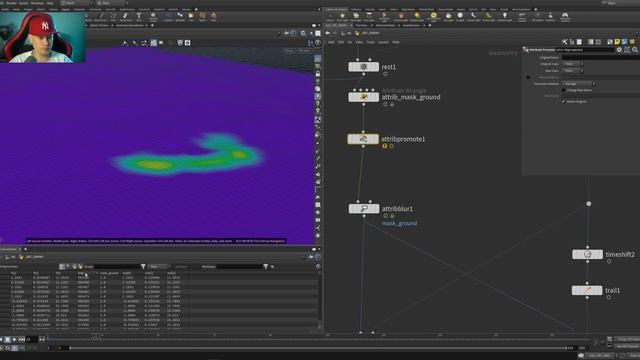Click the obj path button in network editor

pos(347,33)
